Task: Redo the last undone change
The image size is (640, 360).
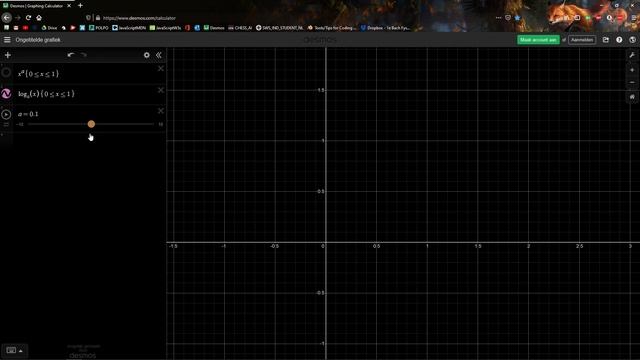Action: point(84,55)
